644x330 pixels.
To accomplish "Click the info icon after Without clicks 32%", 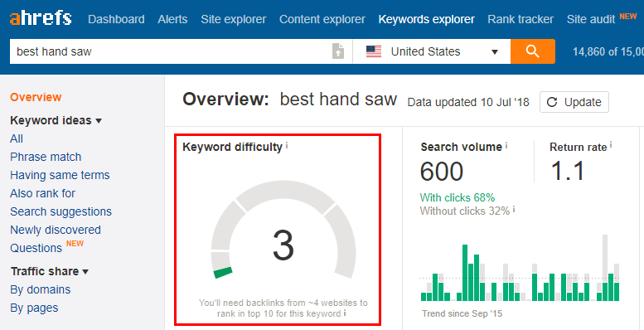I will click(x=514, y=210).
